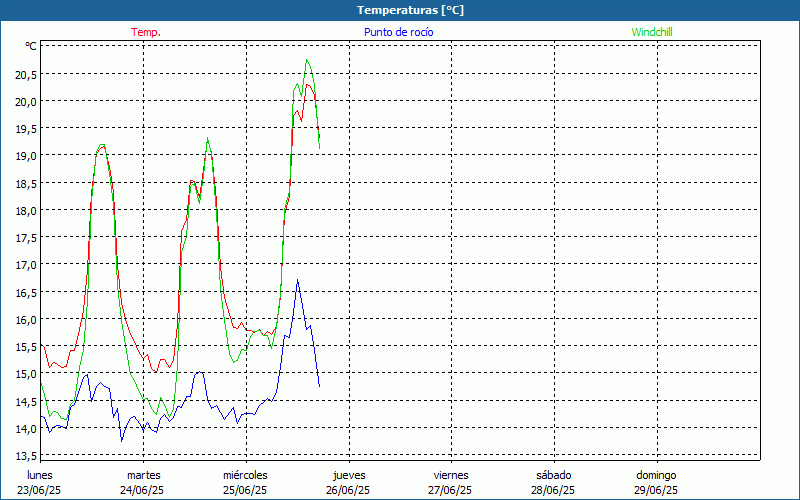Click the '27/06/25' date label
The width and height of the screenshot is (800, 500).
tap(450, 490)
